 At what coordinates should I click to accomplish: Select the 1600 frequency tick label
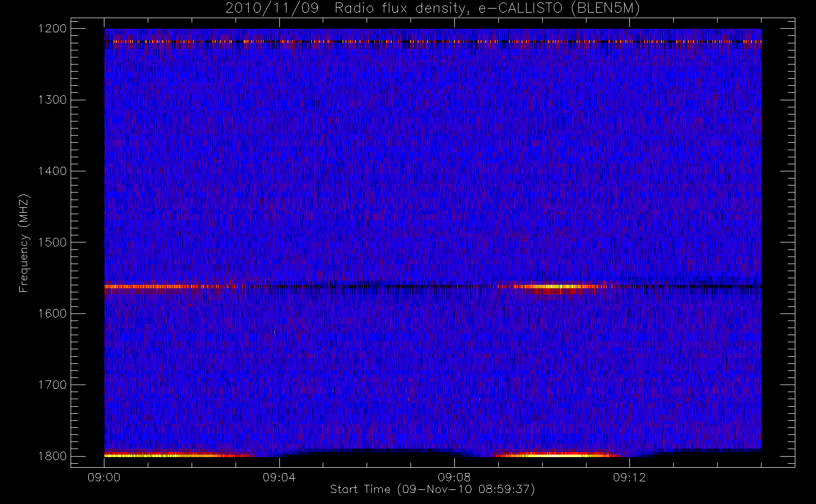(x=52, y=313)
